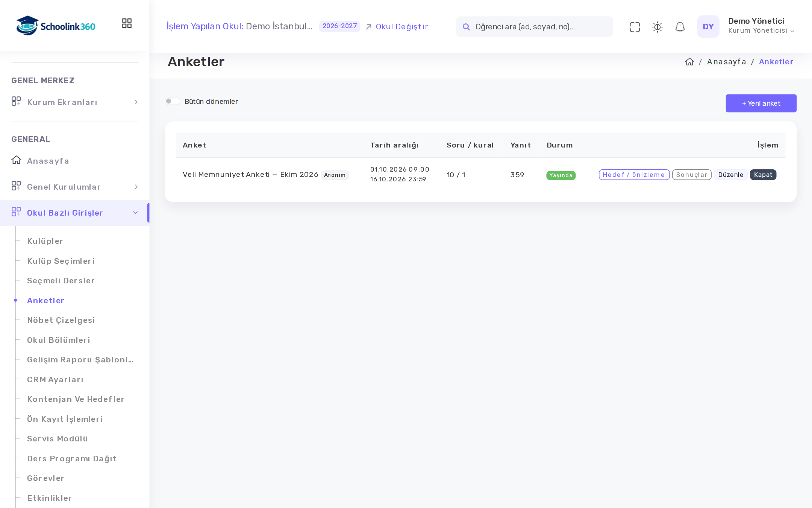Click the search magnifier icon

pyautogui.click(x=466, y=27)
